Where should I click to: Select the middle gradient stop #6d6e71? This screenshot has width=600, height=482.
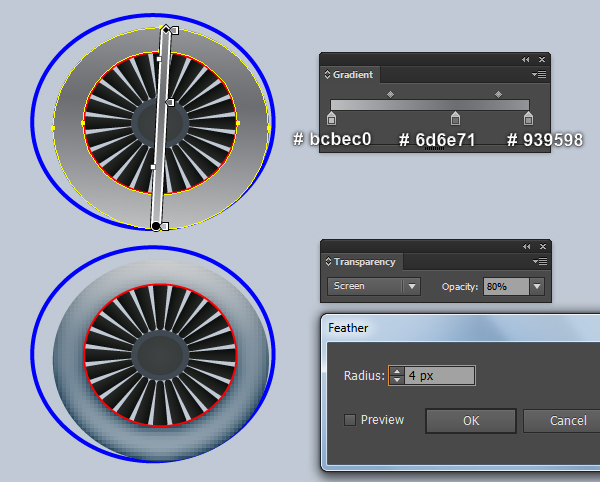(455, 119)
